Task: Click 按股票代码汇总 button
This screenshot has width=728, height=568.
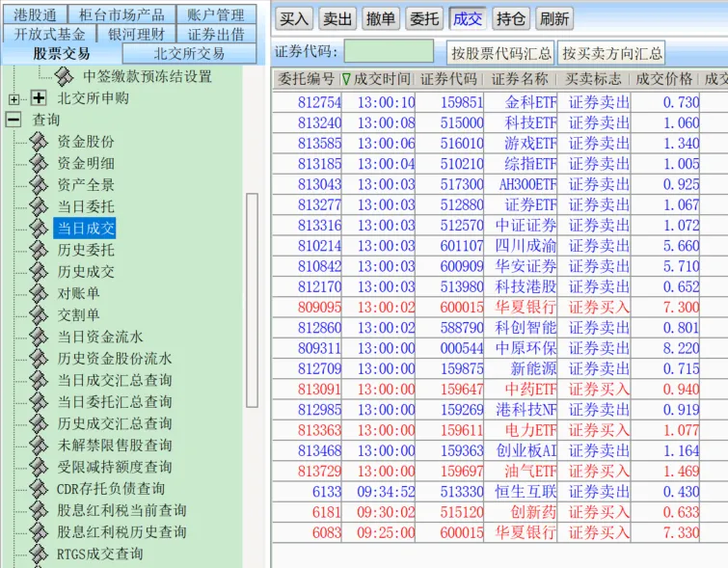Action: tap(501, 53)
